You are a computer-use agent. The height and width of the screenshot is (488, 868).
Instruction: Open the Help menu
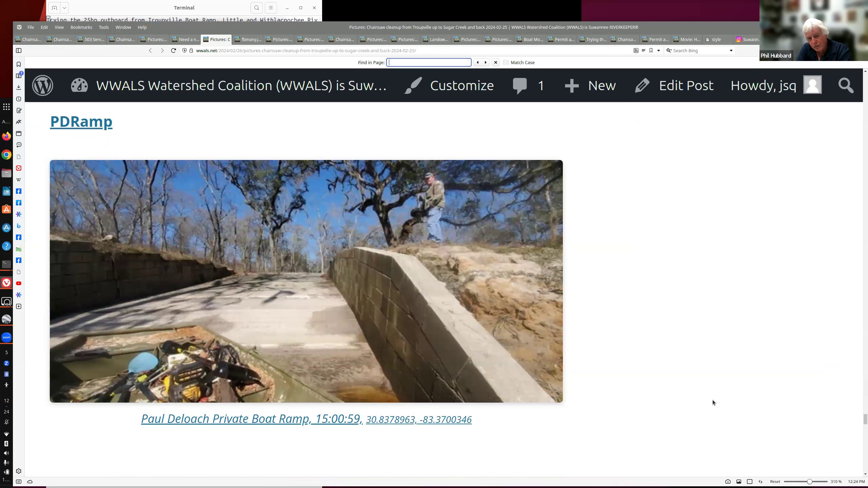pyautogui.click(x=142, y=27)
